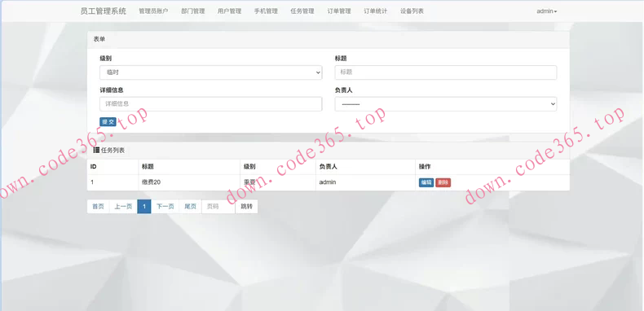The image size is (644, 311).
Task: Switch to 任务管理 page
Action: tap(302, 11)
